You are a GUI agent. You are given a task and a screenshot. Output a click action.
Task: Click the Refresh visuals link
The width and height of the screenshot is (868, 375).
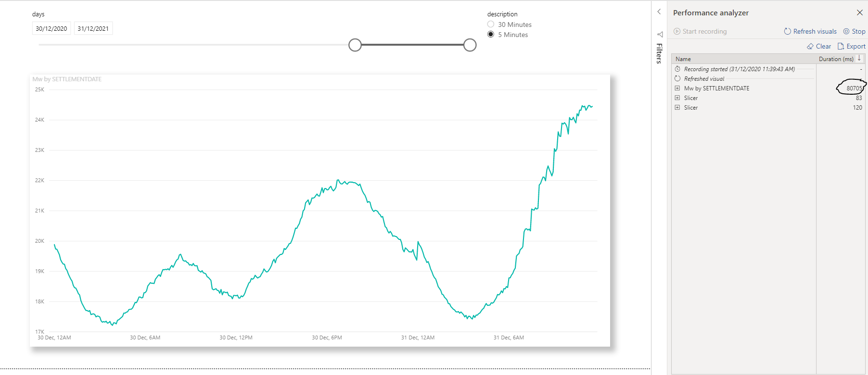pyautogui.click(x=815, y=31)
